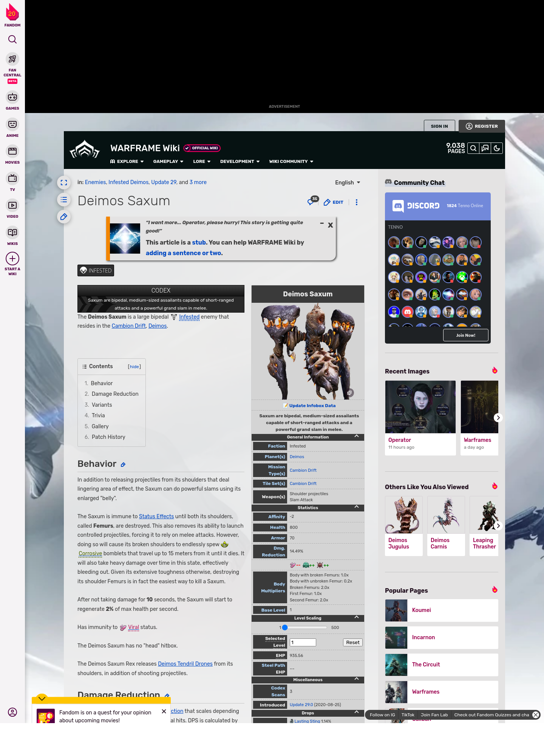Open Fan Central rocket icon
544x756 pixels.
(x=12, y=59)
